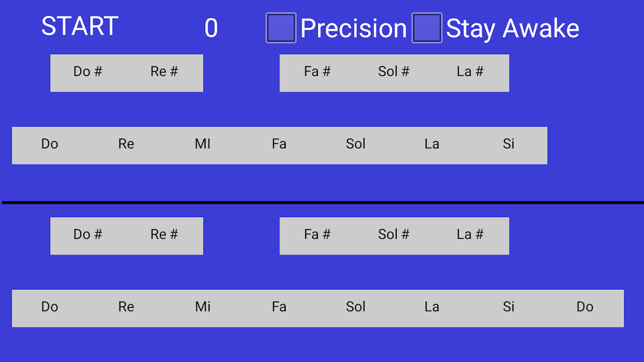The height and width of the screenshot is (362, 644).
Task: Play La # key in upper octave
Action: 470,71
